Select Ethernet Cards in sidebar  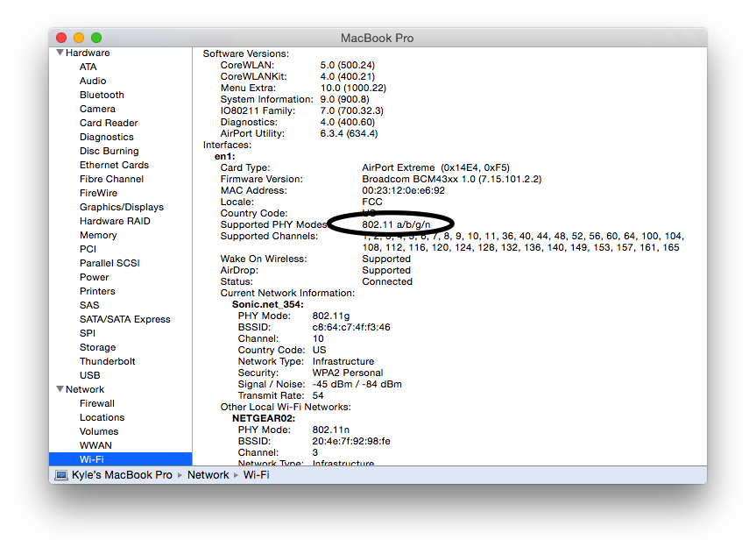(114, 165)
